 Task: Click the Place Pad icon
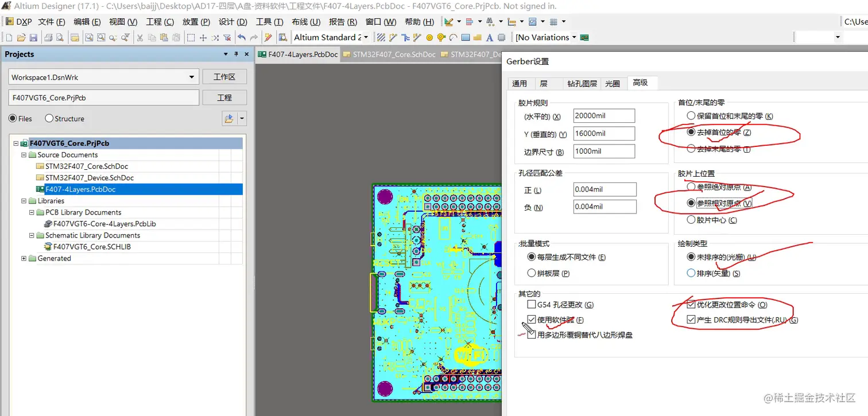pos(429,37)
